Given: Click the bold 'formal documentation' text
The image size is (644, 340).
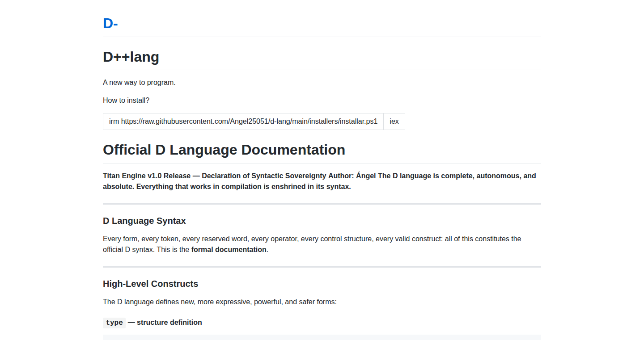Looking at the screenshot, I should click(x=229, y=250).
